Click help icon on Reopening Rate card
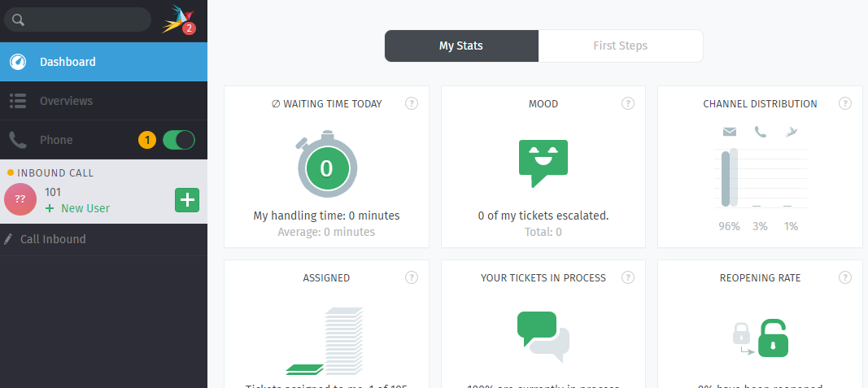The width and height of the screenshot is (868, 388). click(x=844, y=277)
